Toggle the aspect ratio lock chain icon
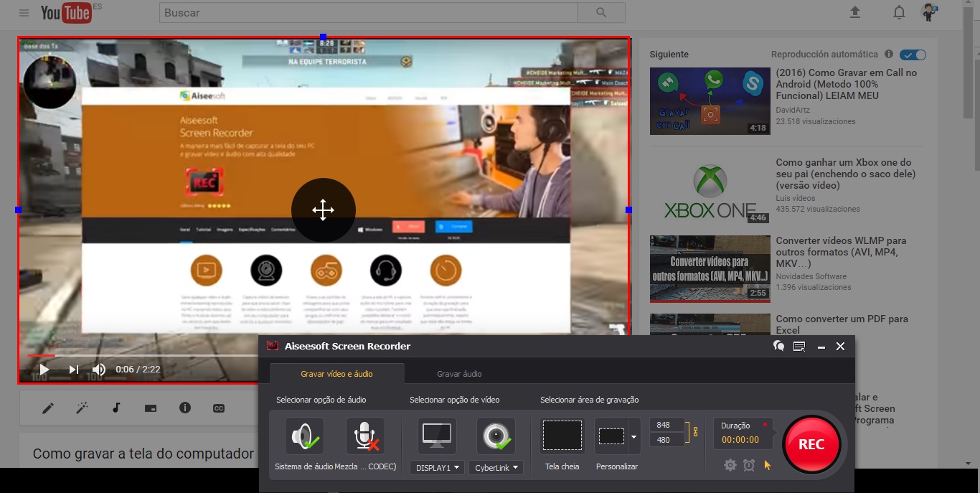 tap(694, 432)
